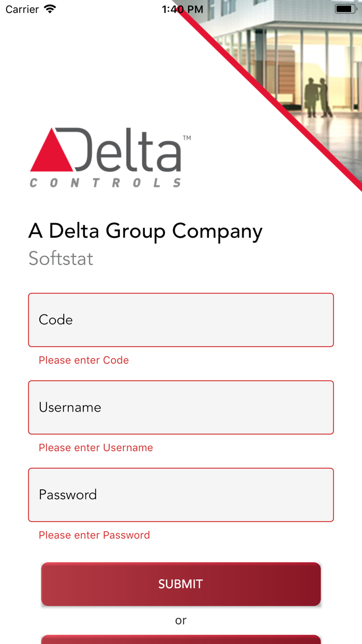Focus the Password input field
This screenshot has height=644, width=362.
pyautogui.click(x=181, y=495)
